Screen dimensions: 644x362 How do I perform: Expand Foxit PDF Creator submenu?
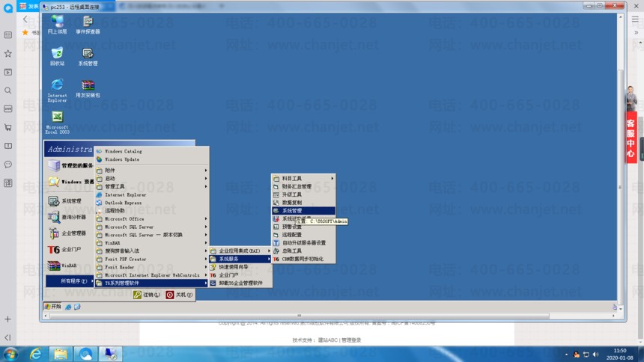(151, 259)
